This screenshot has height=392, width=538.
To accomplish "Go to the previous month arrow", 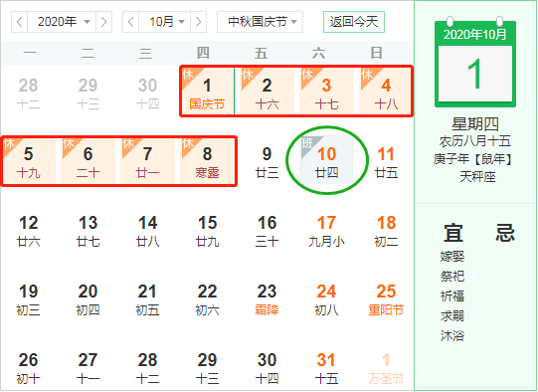I will pos(130,22).
